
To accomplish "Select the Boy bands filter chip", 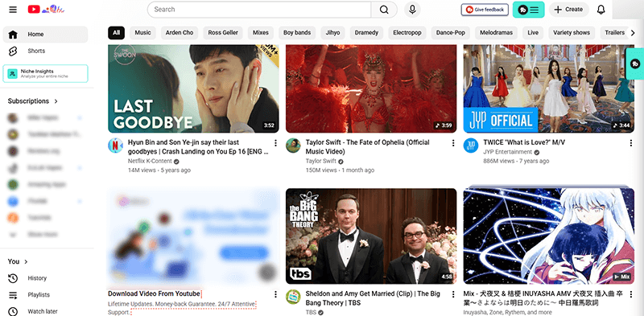I will coord(297,33).
